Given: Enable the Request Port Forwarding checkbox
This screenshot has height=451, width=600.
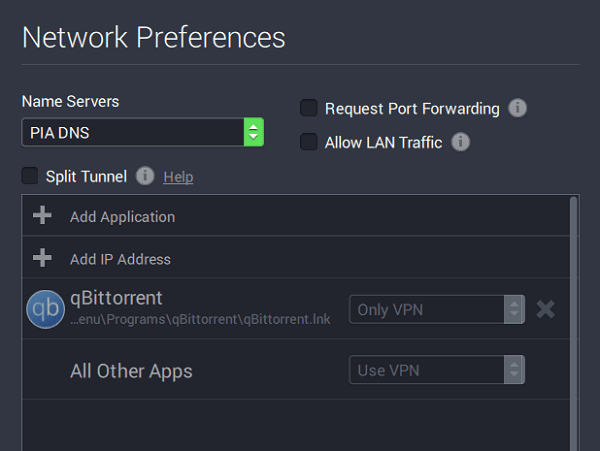Looking at the screenshot, I should click(x=309, y=108).
